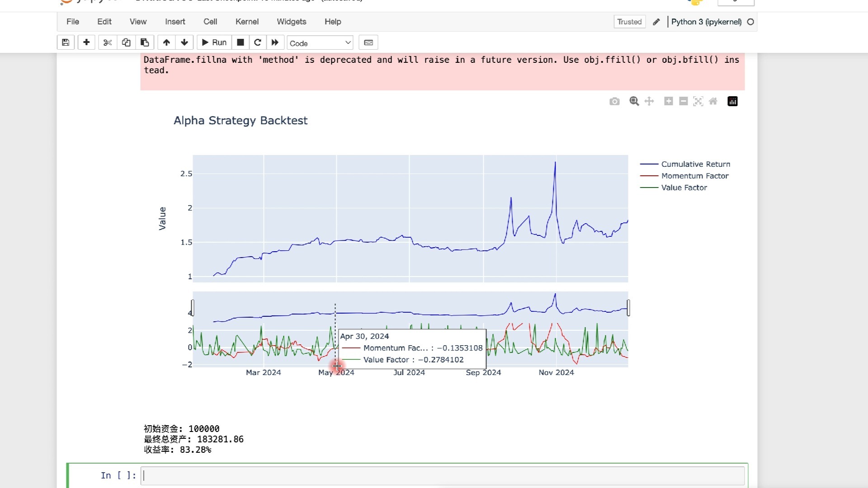
Task: Grab right handle of range slider
Action: tap(628, 308)
